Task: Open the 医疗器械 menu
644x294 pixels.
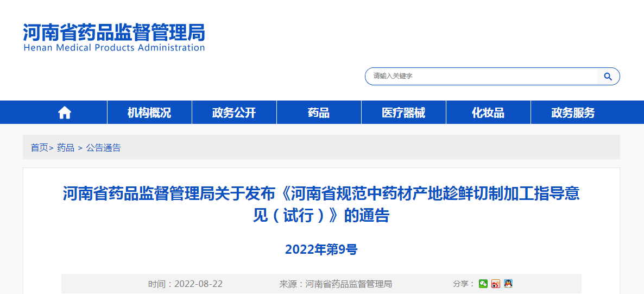Action: 403,112
